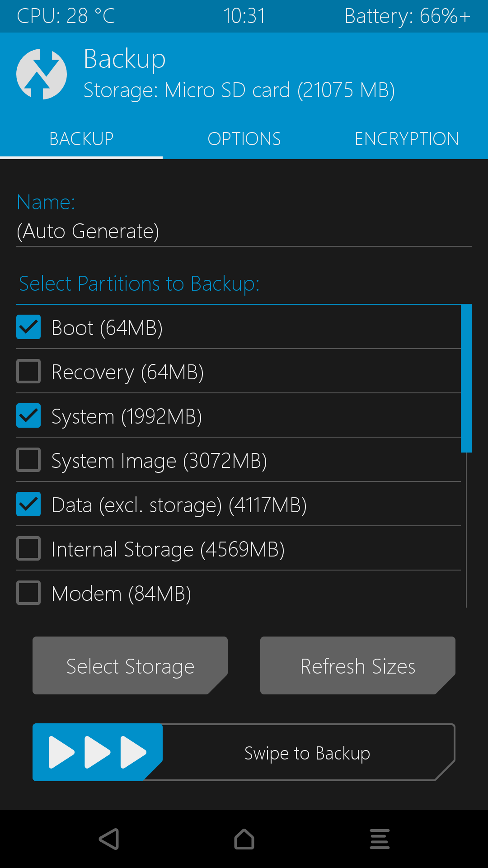Tap the swipe arrows slider handle
This screenshot has width=488, height=868.
click(x=98, y=752)
